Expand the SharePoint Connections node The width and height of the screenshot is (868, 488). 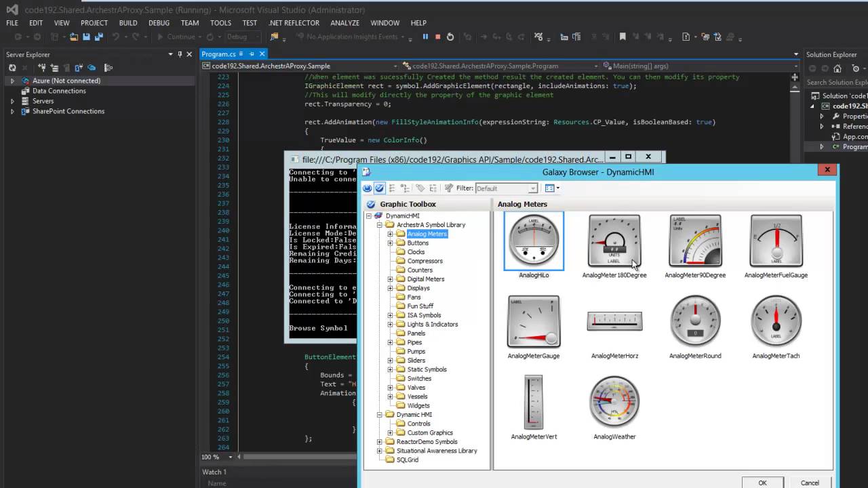pyautogui.click(x=12, y=111)
